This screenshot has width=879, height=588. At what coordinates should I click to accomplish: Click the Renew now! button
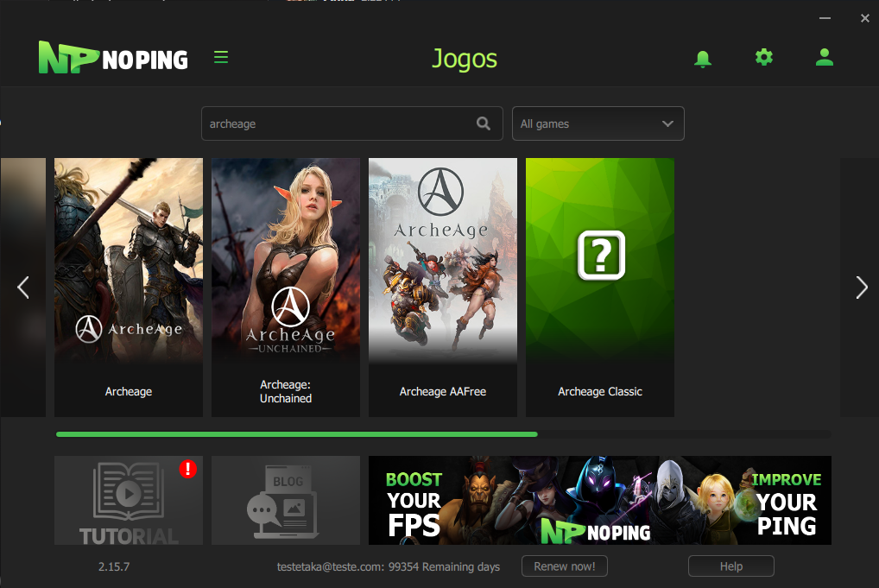(x=565, y=566)
